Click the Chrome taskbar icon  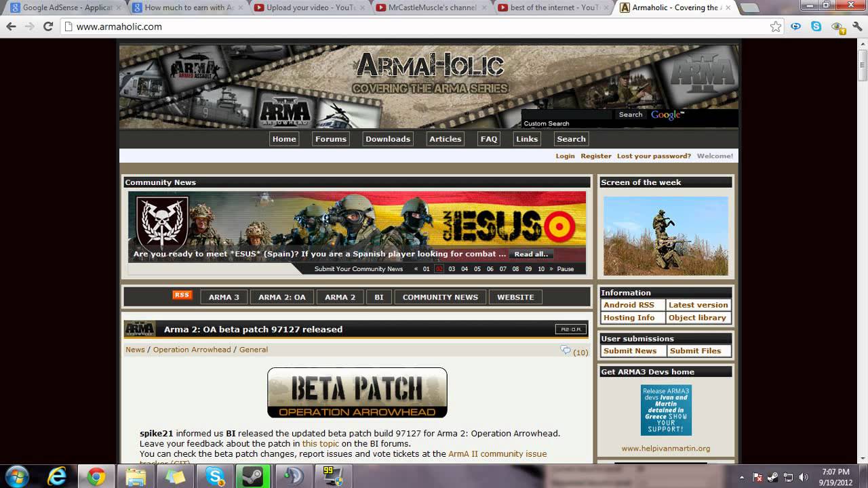pyautogui.click(x=96, y=476)
